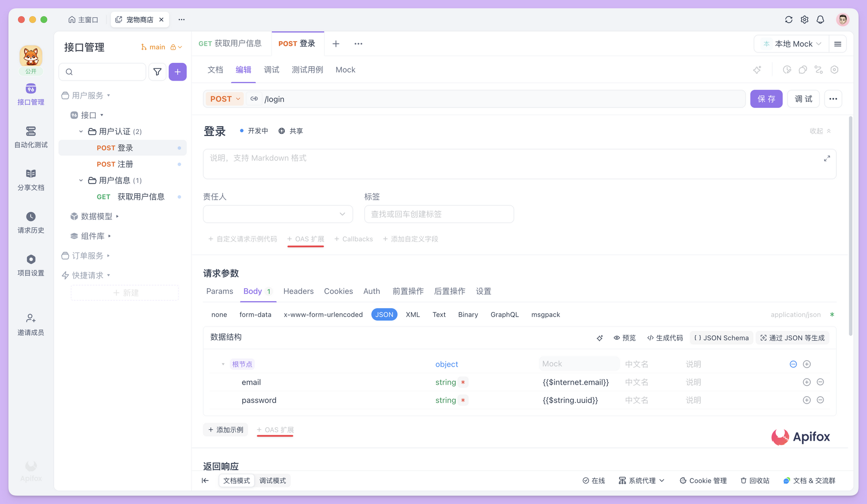This screenshot has width=867, height=504.
Task: Open the 邀请成员 sidebar item
Action: click(x=30, y=324)
